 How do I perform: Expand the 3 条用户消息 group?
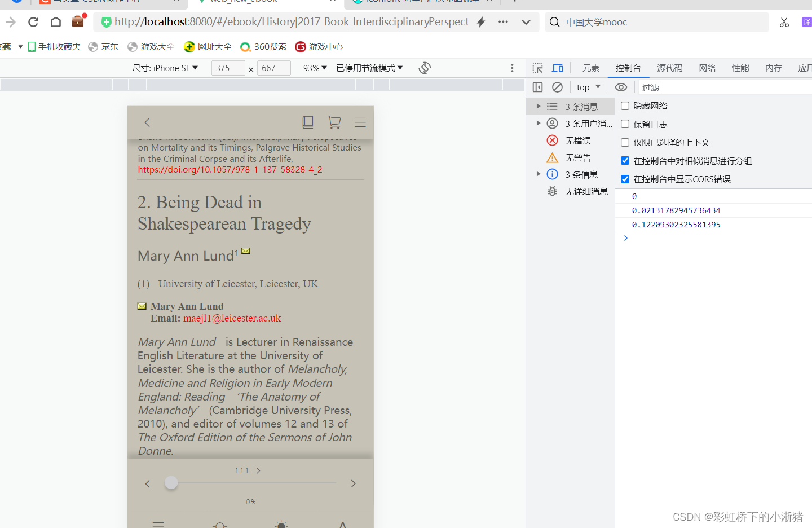(x=539, y=123)
